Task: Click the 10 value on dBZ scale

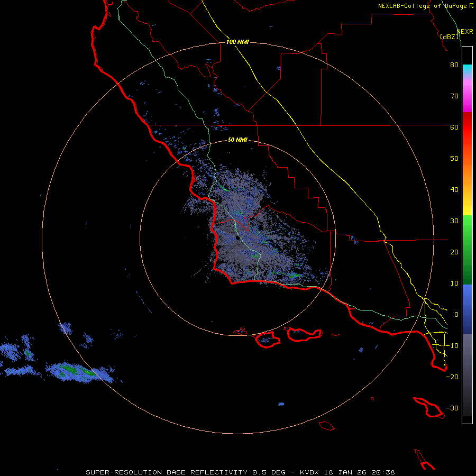Action: 454,283
